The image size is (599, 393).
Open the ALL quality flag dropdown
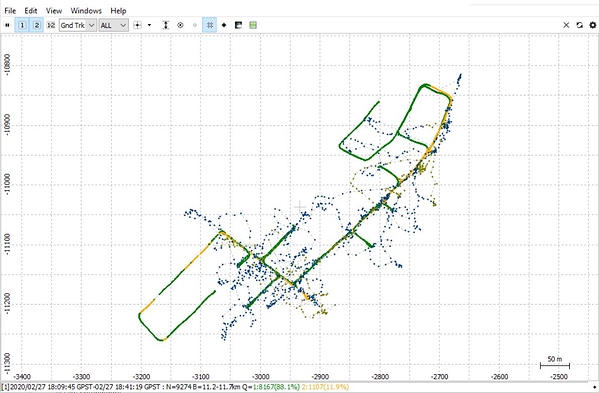(113, 25)
